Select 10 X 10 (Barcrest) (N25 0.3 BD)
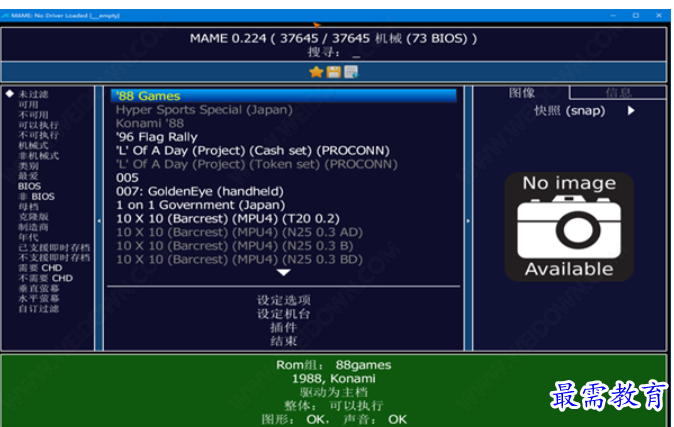Image resolution: width=674 pixels, height=427 pixels. click(239, 260)
